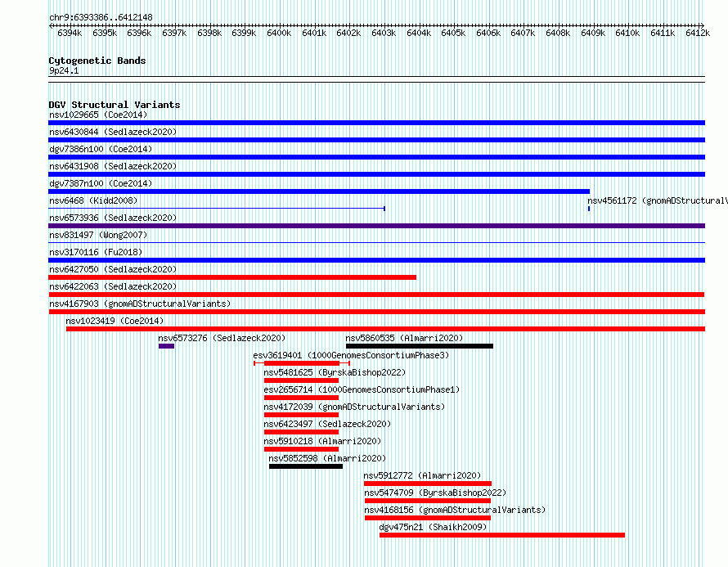Click the 6412k tick on the ruler
This screenshot has height=567, width=728.
698,33
